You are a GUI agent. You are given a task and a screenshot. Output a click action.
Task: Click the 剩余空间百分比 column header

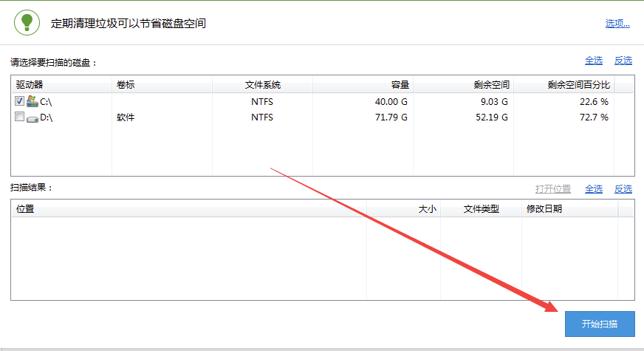[x=564, y=85]
